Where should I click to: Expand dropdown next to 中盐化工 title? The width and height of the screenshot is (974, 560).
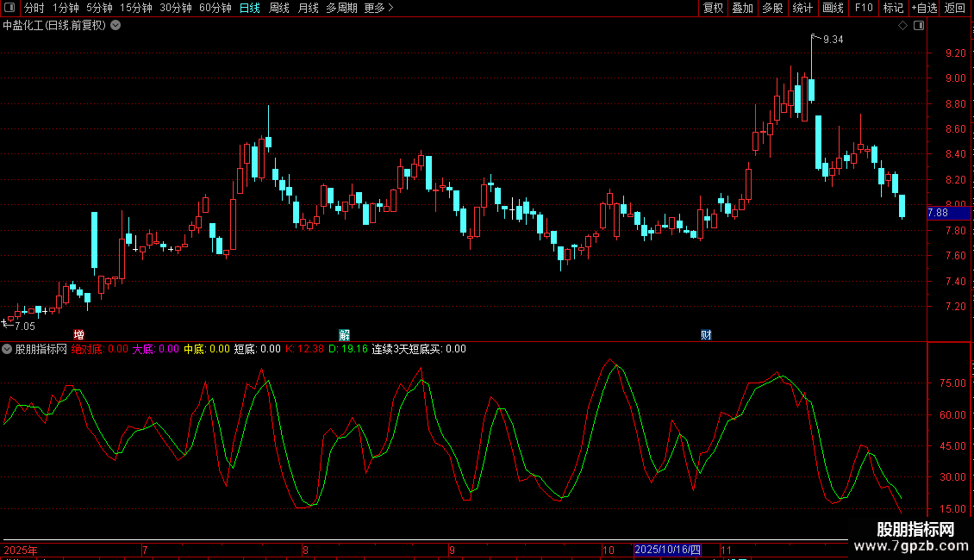point(116,26)
